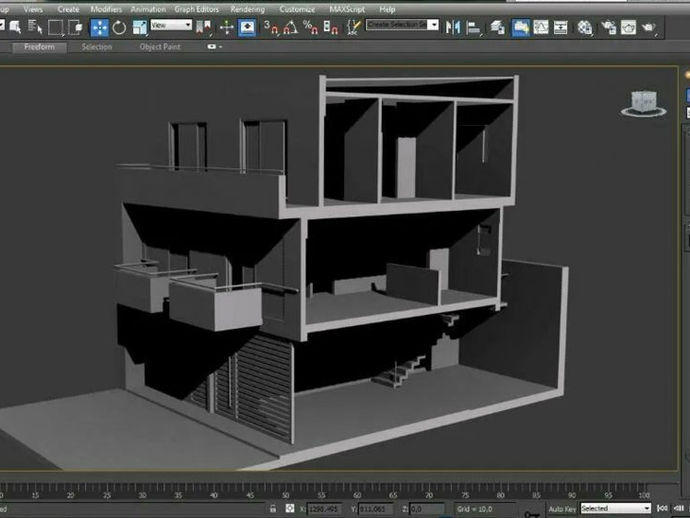Click Go to Start playback button
Image resolution: width=690 pixels, height=518 pixels.
click(x=662, y=508)
